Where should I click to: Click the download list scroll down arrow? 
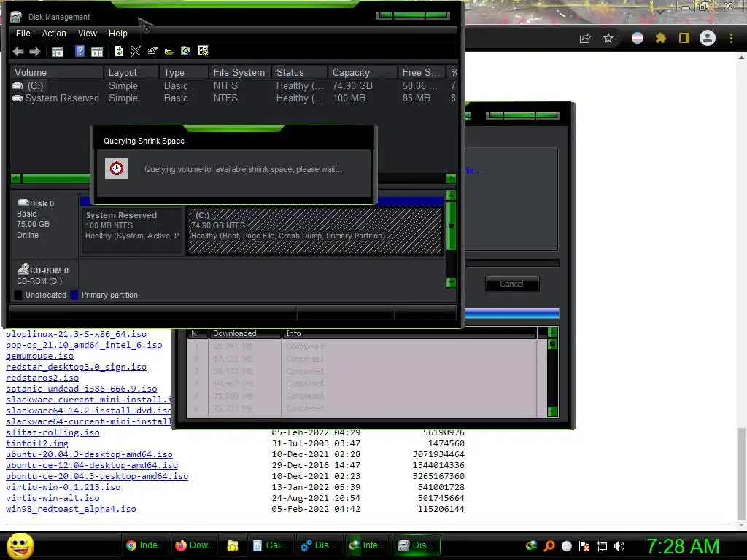point(553,411)
